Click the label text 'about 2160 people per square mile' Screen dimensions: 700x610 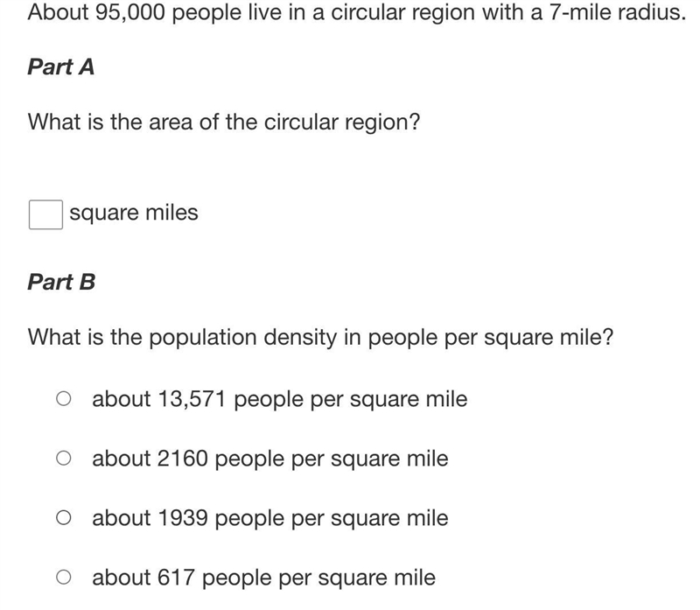coord(270,459)
